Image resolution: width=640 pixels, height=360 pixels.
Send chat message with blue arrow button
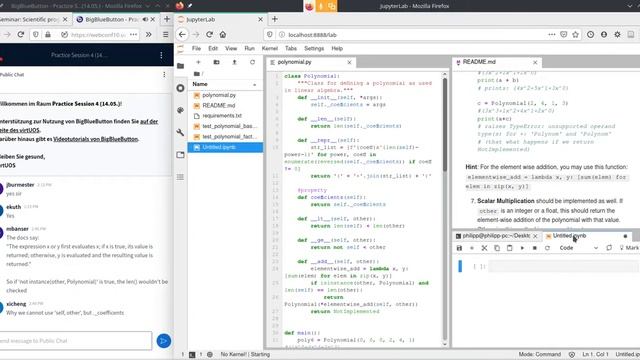(x=164, y=341)
